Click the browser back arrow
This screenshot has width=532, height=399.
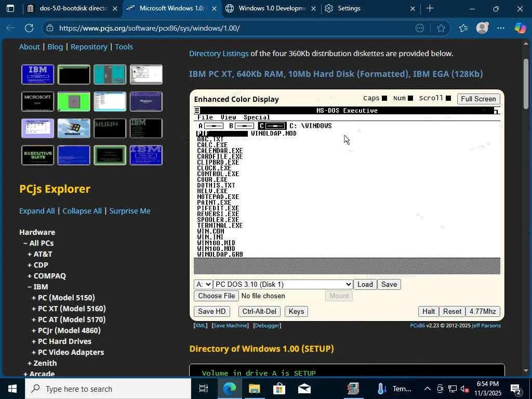[x=11, y=28]
